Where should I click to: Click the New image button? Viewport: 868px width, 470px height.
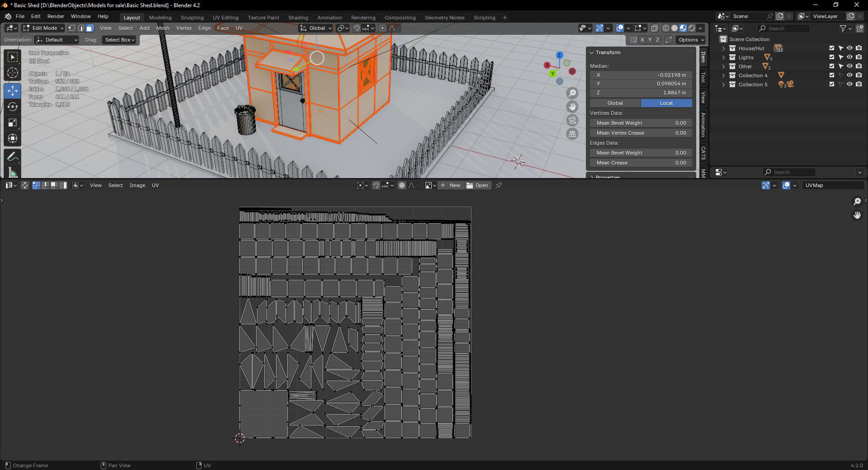point(450,185)
